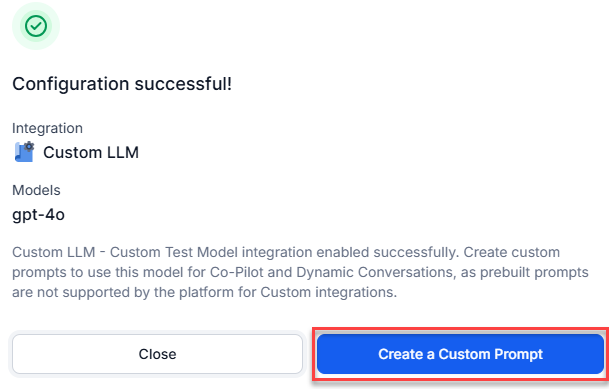Click the not supported text
The height and width of the screenshot is (389, 609).
click(84, 292)
